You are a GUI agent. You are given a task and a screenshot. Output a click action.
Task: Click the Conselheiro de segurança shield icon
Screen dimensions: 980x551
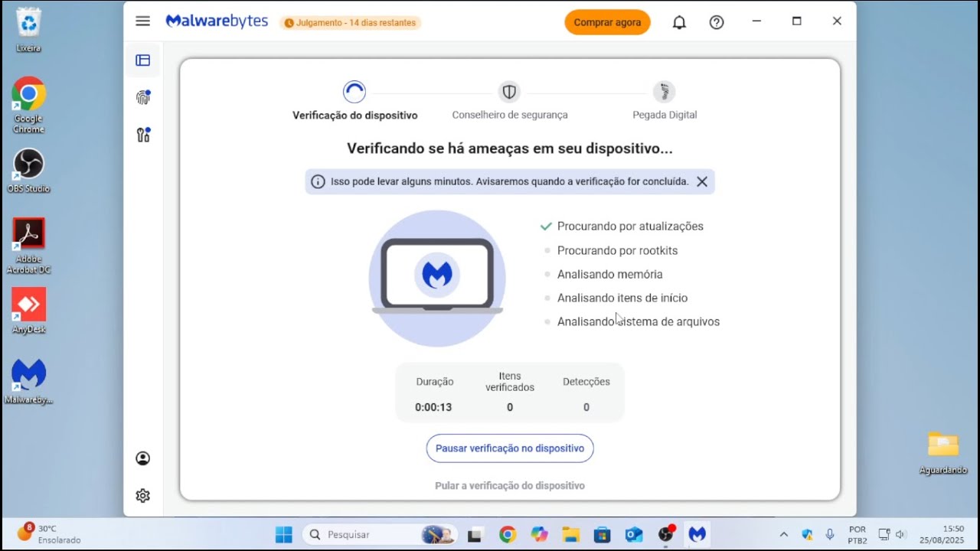coord(509,92)
